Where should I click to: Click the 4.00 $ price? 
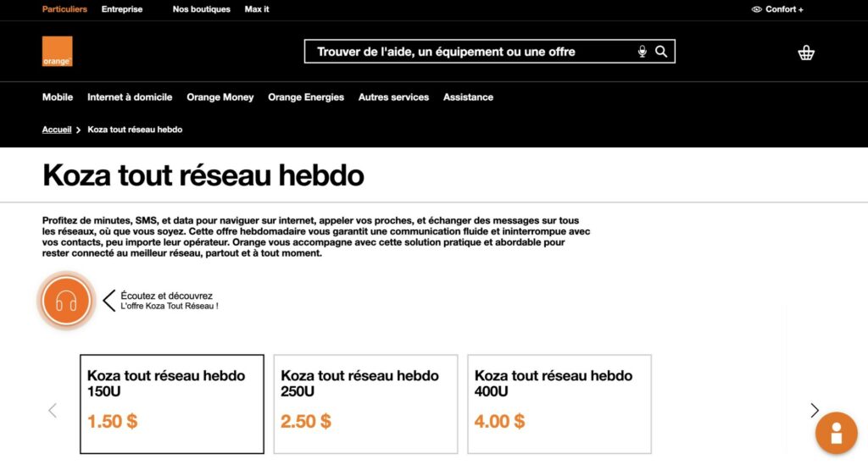click(499, 421)
